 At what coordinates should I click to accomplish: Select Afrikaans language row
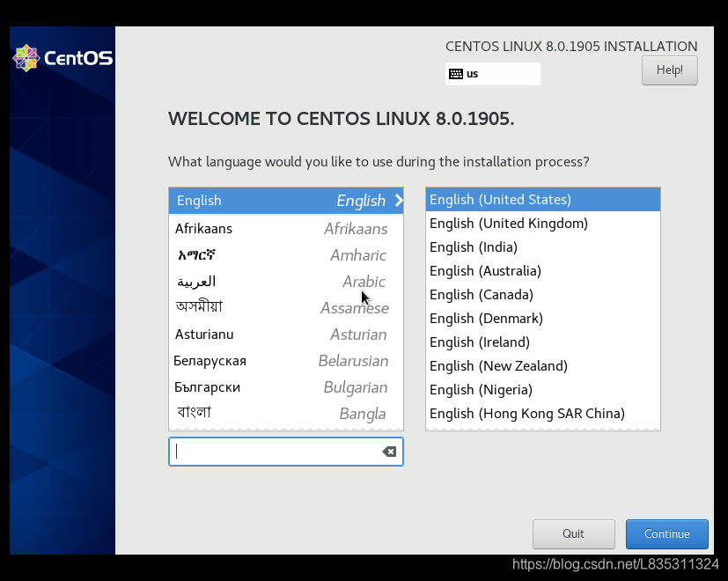[286, 229]
